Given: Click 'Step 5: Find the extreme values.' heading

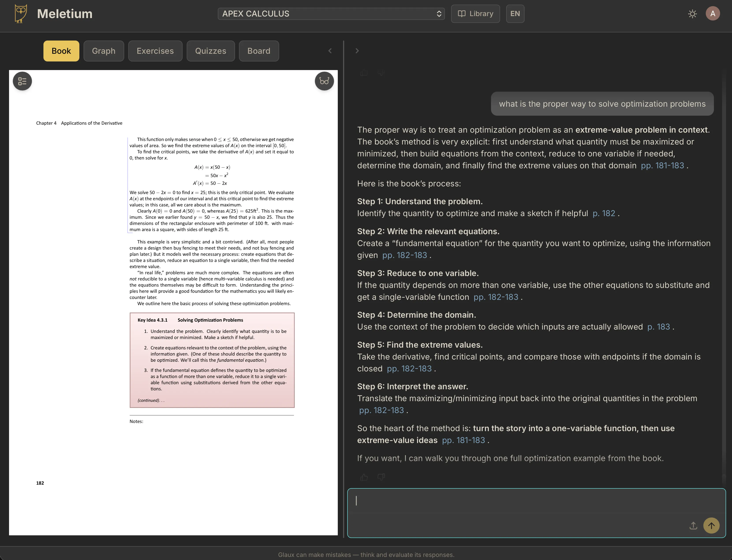Looking at the screenshot, I should [x=420, y=345].
